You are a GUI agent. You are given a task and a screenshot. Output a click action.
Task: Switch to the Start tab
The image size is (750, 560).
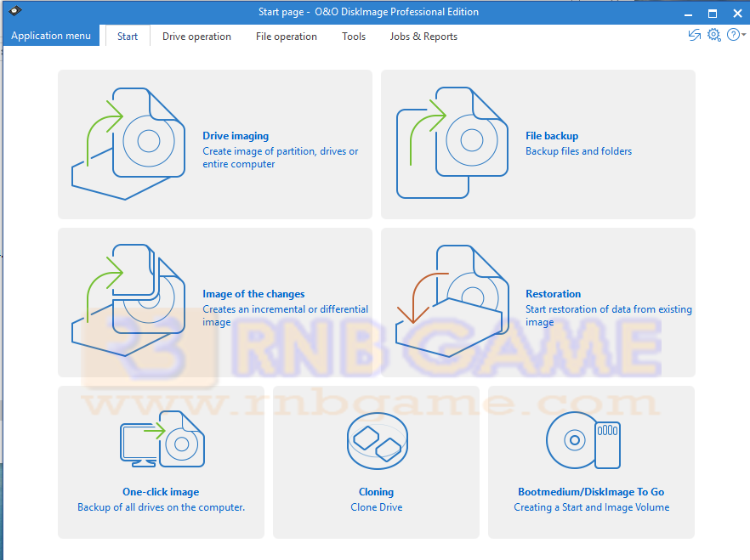pyautogui.click(x=128, y=37)
